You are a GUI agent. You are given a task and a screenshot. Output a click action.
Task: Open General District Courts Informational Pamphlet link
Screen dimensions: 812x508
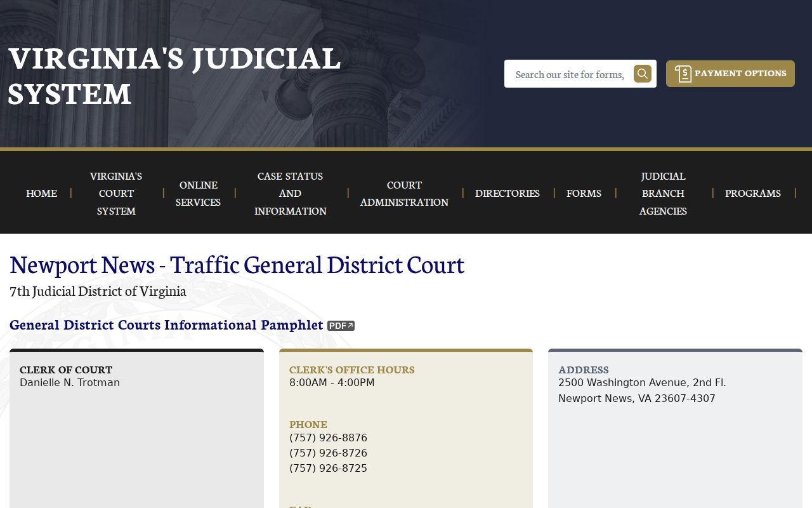point(166,325)
